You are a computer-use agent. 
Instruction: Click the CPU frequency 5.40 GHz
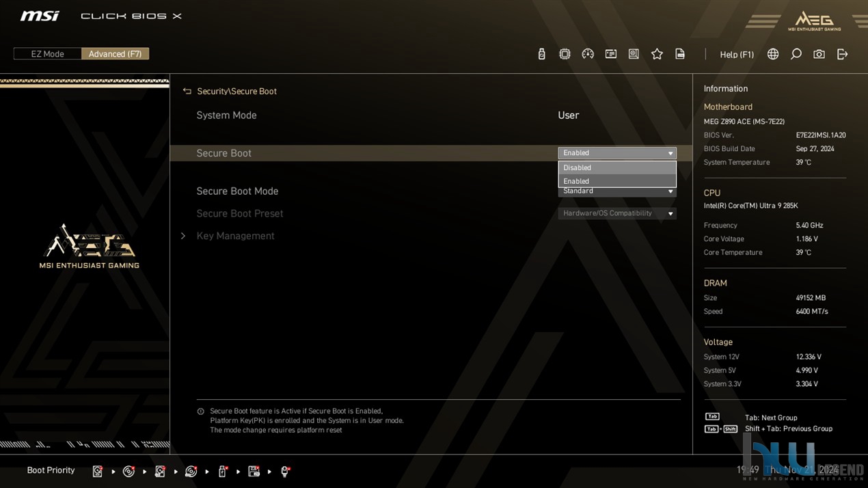click(x=809, y=226)
